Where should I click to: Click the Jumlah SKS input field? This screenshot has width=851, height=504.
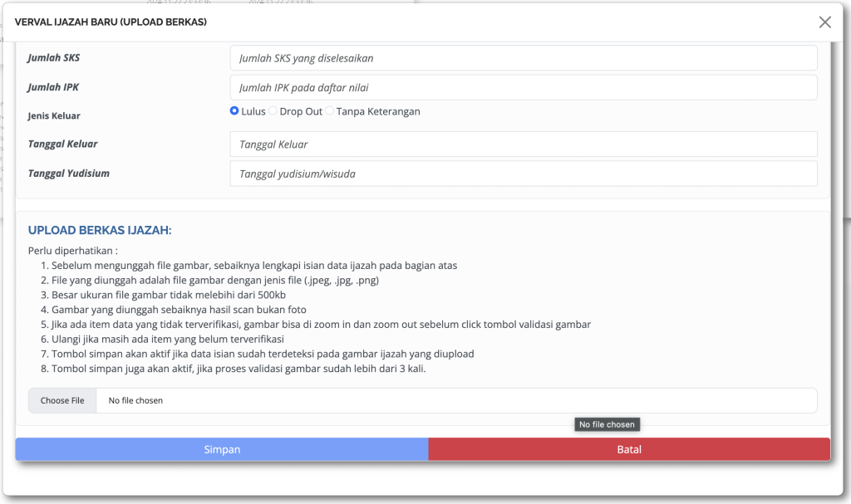523,58
